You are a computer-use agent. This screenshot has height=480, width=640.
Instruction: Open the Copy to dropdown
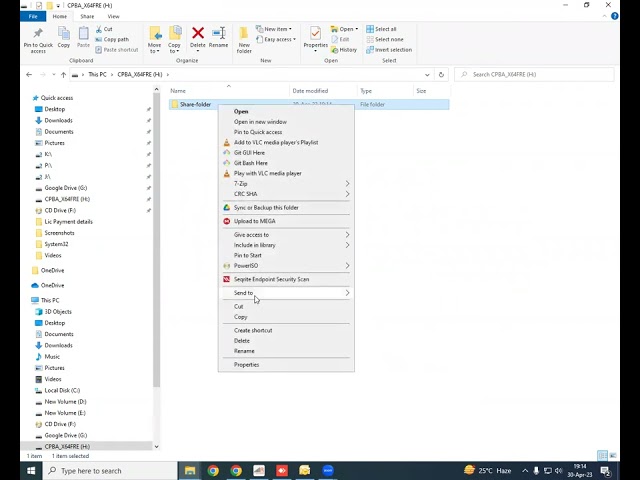pos(174,40)
